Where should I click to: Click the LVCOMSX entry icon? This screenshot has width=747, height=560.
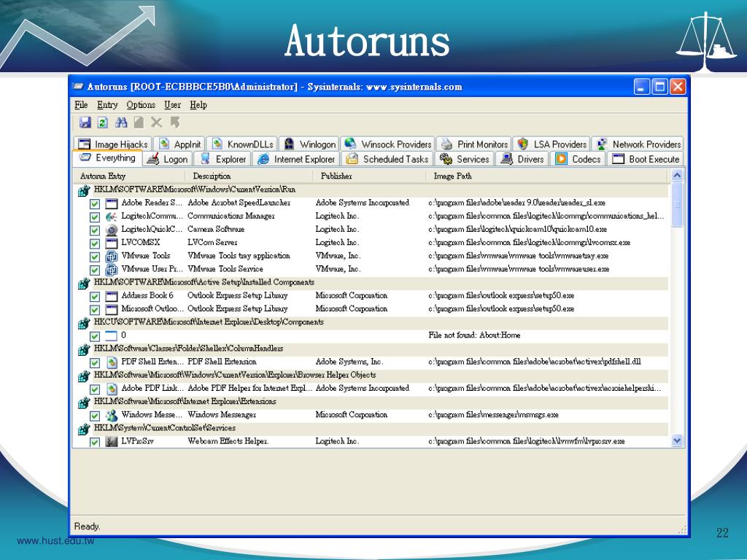click(x=112, y=244)
